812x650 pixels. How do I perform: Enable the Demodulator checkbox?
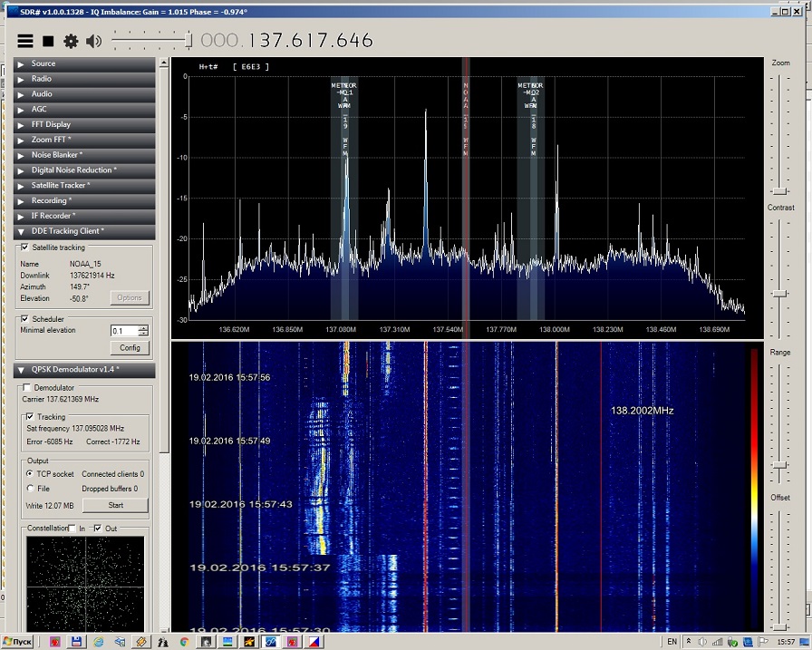[x=26, y=387]
